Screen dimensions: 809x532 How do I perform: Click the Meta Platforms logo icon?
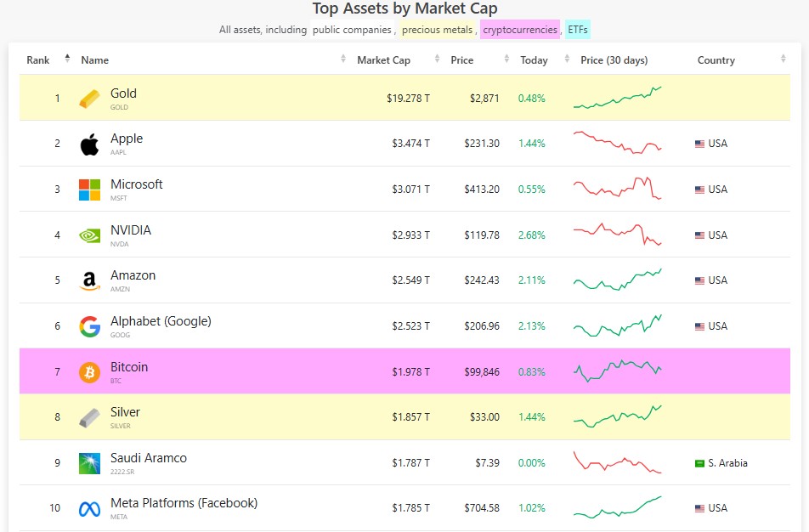89,509
